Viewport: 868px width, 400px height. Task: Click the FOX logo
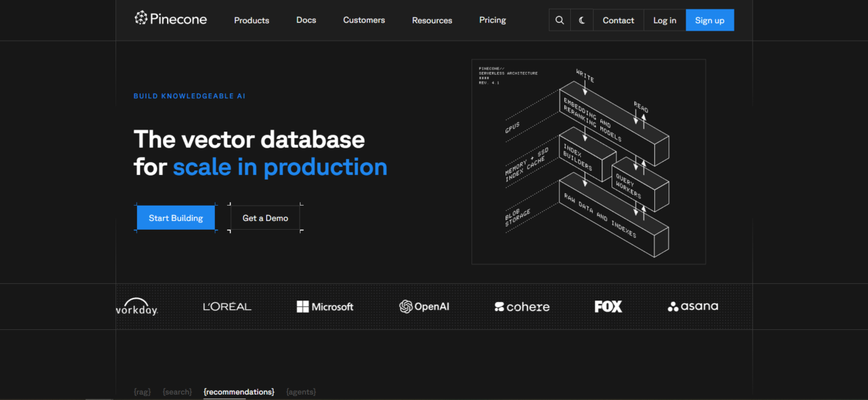point(608,307)
